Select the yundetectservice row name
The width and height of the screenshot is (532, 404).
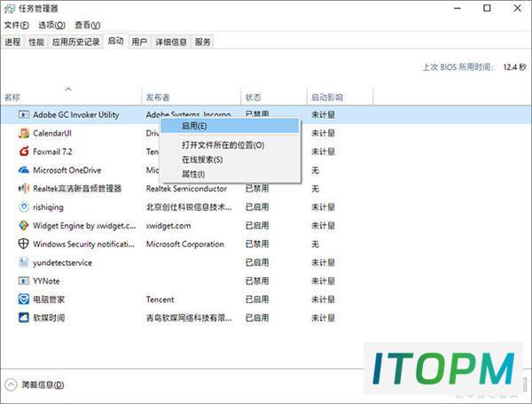click(62, 262)
